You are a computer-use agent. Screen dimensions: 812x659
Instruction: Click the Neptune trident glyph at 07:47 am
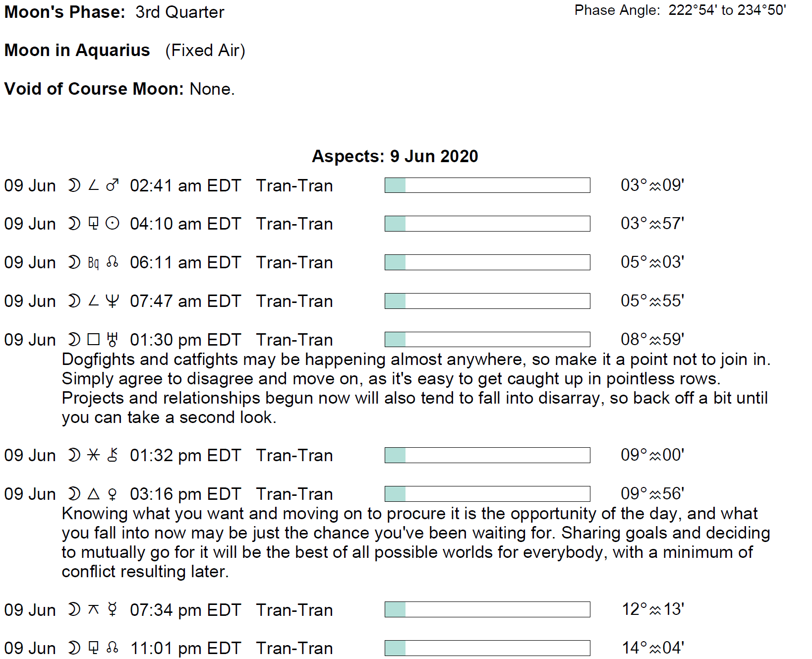(x=113, y=301)
